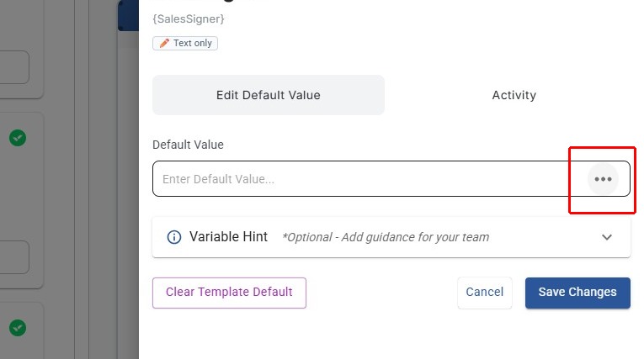Open the three-dots menu in Default Value field
Viewport: 644px width, 359px height.
pyautogui.click(x=603, y=179)
